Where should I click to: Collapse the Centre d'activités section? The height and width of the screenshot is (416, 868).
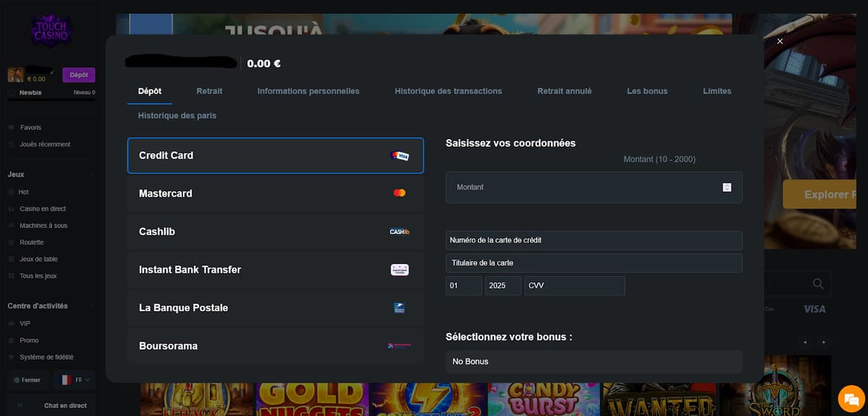coord(92,306)
